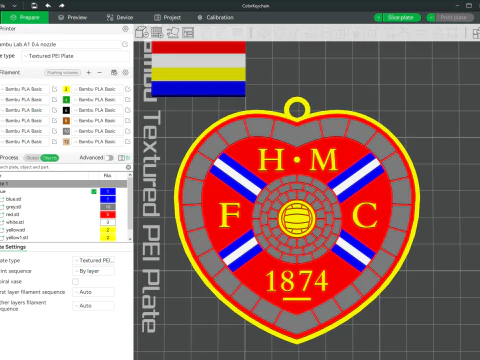480x360 pixels.
Task: Open the File menu dropdown arrow
Action: click(x=15, y=6)
